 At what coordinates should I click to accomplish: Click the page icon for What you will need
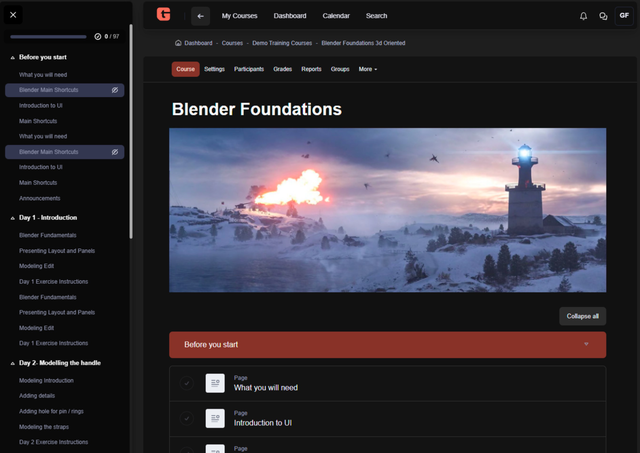click(x=215, y=383)
